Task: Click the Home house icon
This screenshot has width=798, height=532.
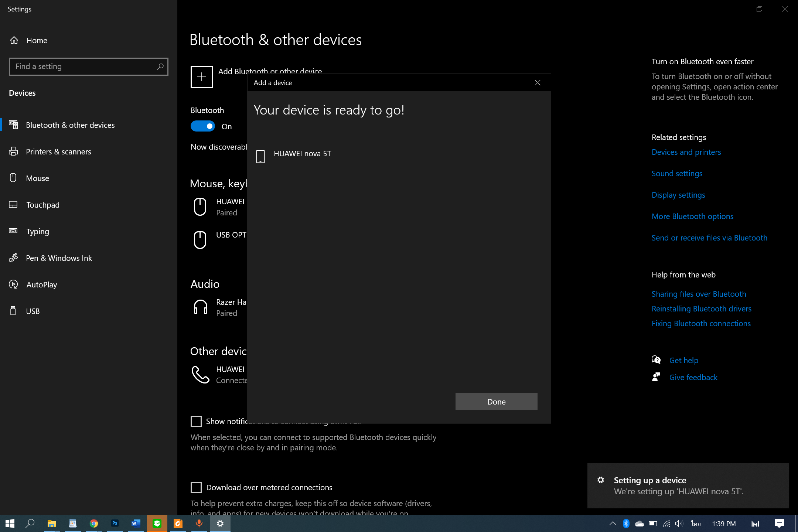Action: click(x=14, y=40)
